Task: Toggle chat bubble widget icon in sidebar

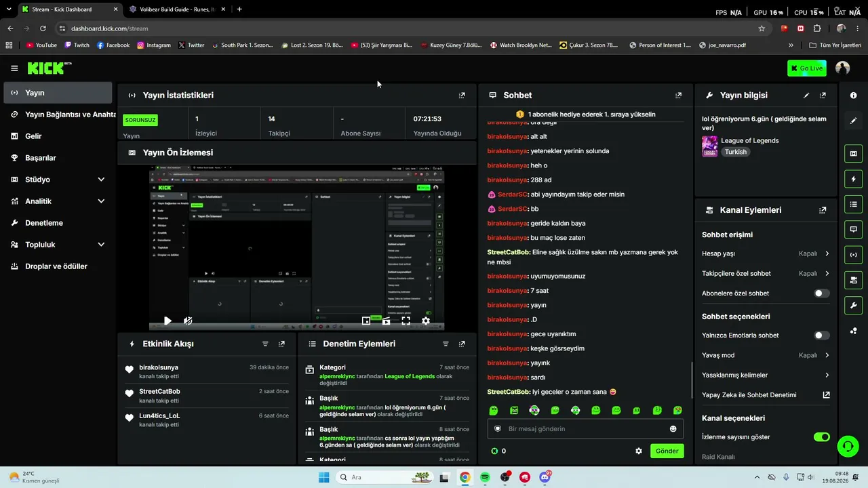Action: [853, 229]
